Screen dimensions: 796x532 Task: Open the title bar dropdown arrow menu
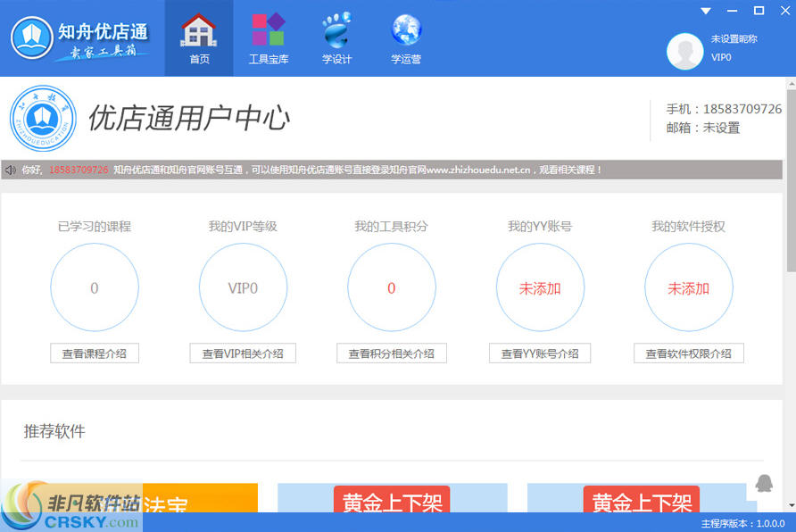(706, 11)
